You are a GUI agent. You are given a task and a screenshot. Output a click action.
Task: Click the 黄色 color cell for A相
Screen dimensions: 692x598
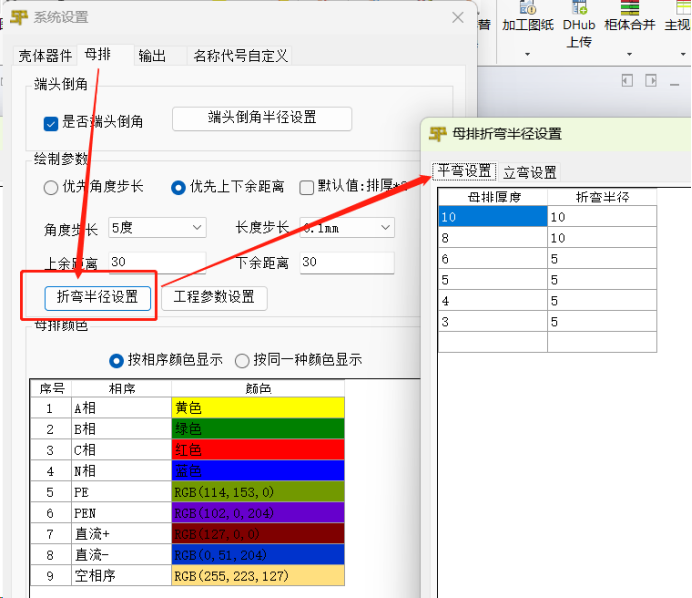(258, 408)
